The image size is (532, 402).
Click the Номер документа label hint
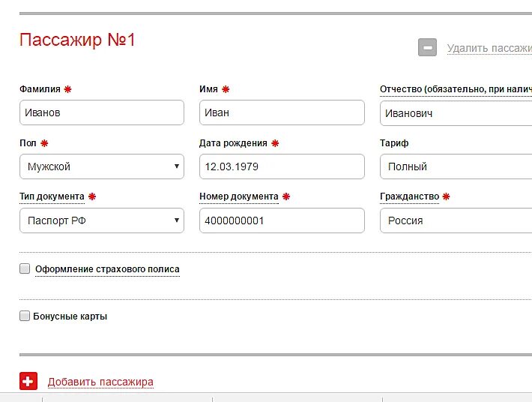239,196
